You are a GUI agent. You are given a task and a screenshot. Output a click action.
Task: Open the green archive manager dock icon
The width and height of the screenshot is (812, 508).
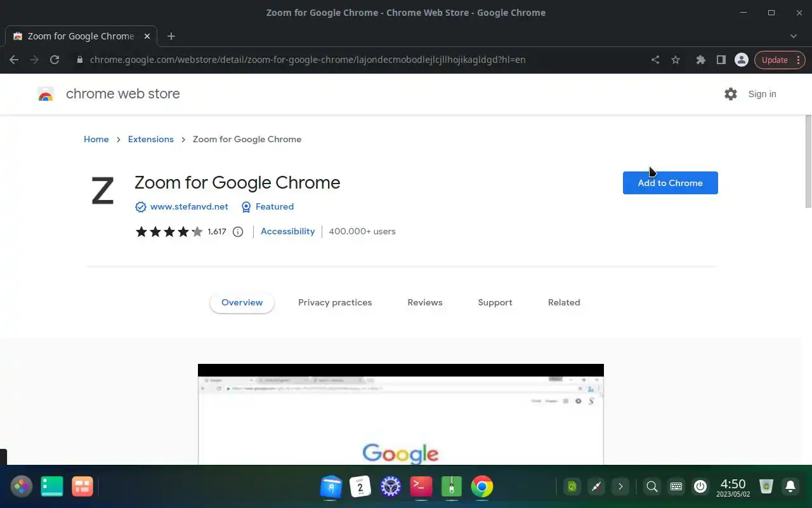[452, 487]
